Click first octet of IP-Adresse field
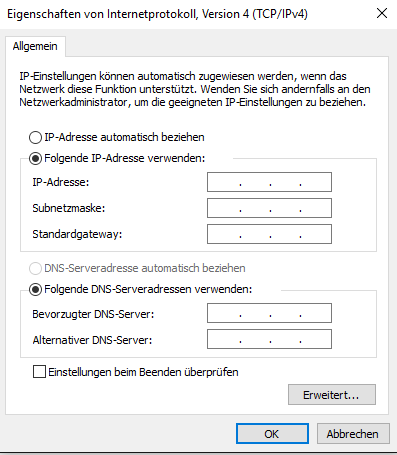Image resolution: width=397 pixels, height=455 pixels. point(224,182)
